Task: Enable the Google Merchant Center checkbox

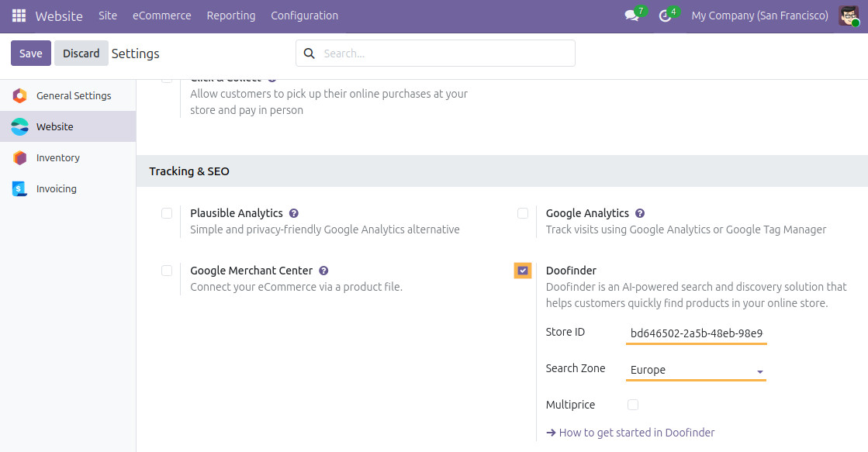Action: [x=167, y=271]
